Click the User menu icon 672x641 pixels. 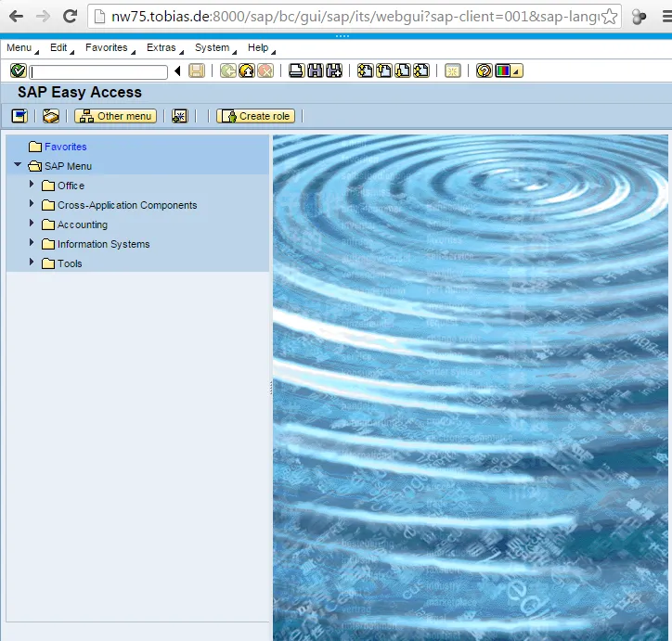click(19, 116)
